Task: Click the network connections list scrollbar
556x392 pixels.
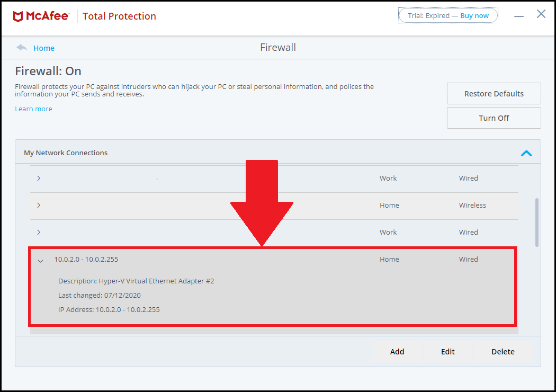Action: coord(537,222)
